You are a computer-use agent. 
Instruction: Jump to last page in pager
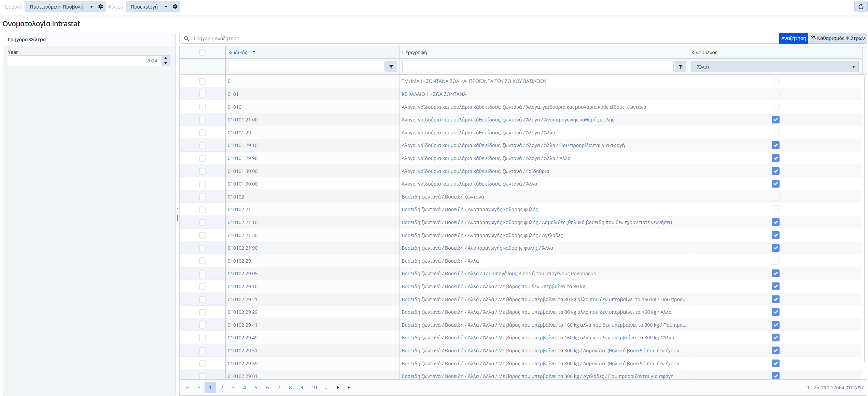click(349, 387)
